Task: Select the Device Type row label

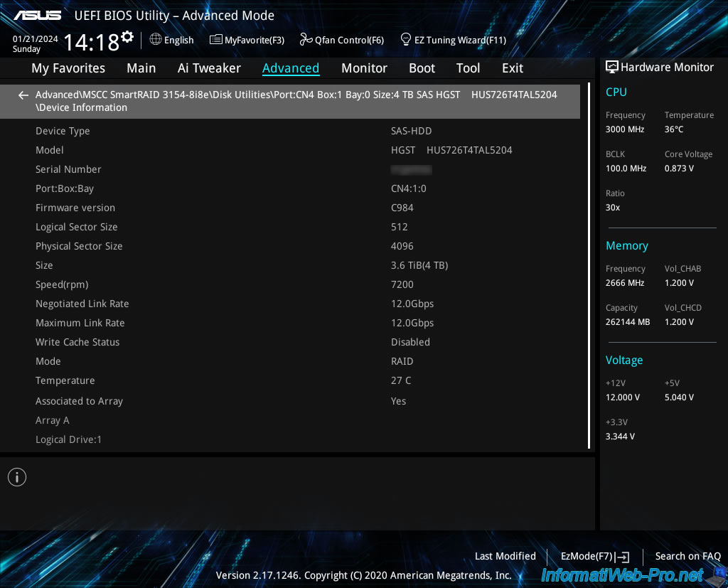Action: (63, 131)
